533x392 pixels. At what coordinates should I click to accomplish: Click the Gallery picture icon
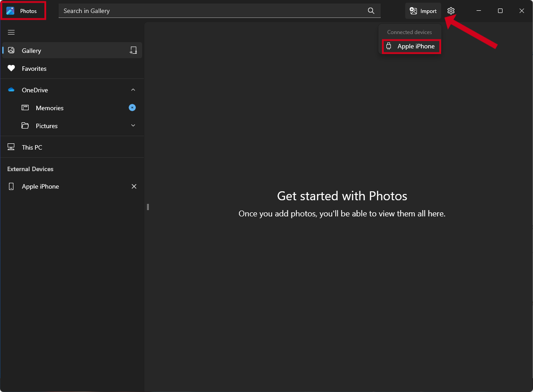coord(11,50)
